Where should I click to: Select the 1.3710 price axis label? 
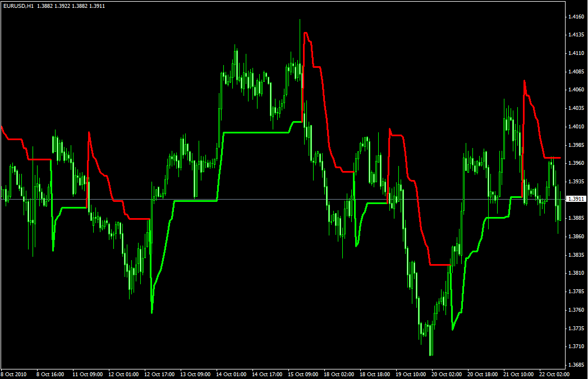tap(576, 346)
